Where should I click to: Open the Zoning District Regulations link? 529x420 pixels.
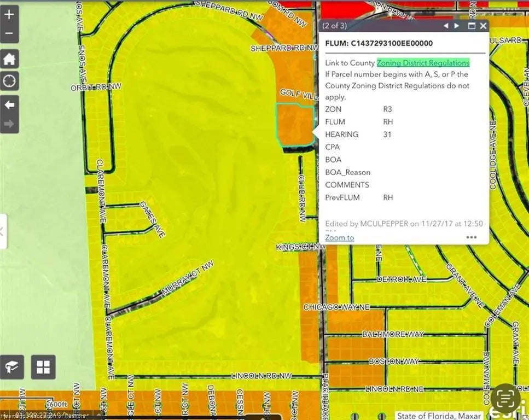(x=423, y=63)
